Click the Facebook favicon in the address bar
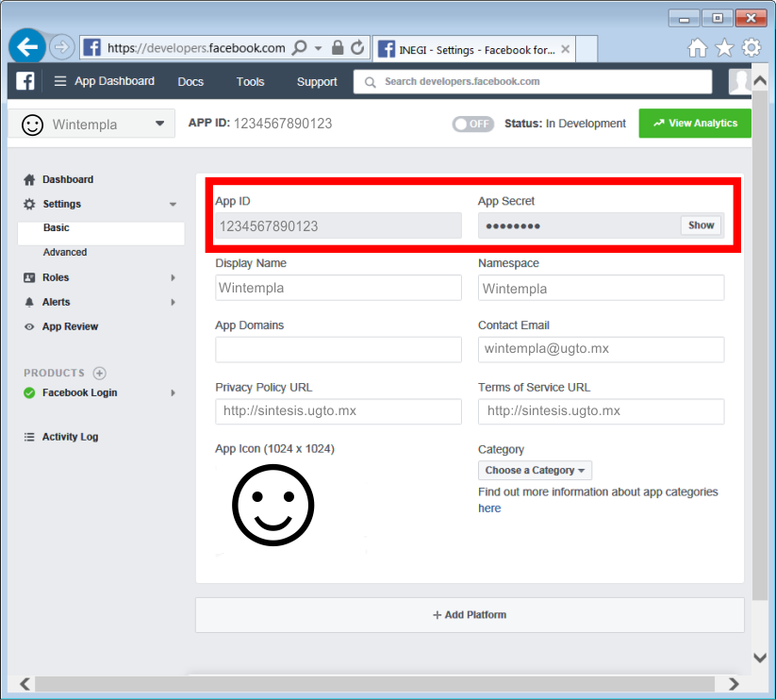Screen dimensions: 776x700 92,47
